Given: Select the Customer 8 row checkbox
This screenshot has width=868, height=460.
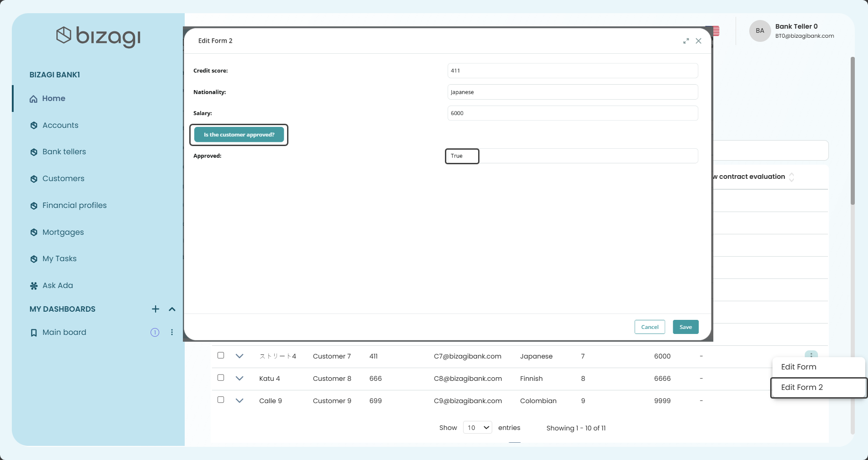Looking at the screenshot, I should (221, 378).
